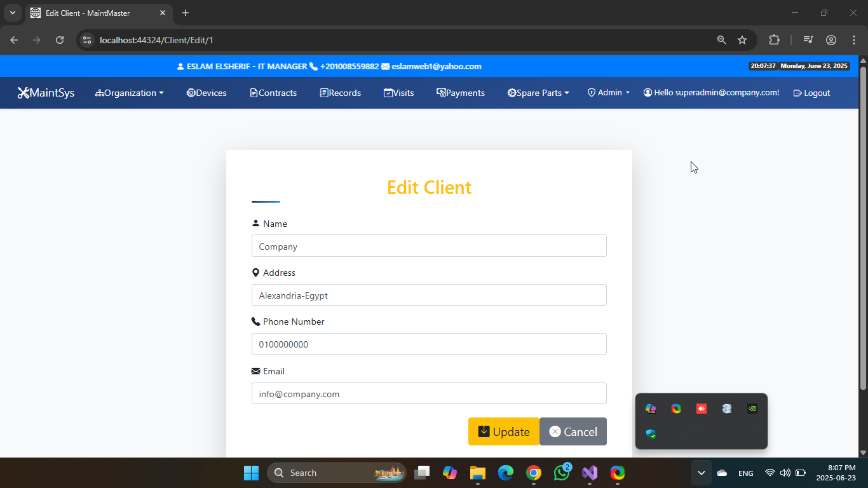This screenshot has width=868, height=488.
Task: Click the Edit Client heading
Action: click(x=429, y=187)
